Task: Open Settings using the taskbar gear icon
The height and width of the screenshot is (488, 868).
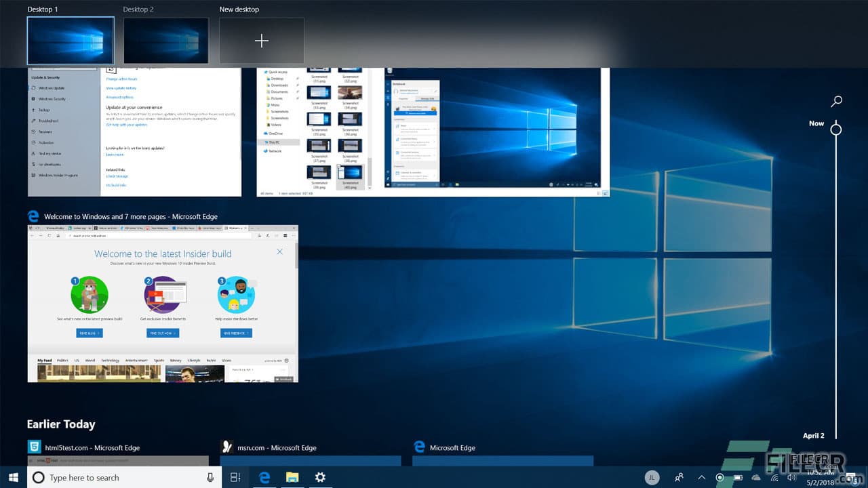Action: tap(320, 478)
